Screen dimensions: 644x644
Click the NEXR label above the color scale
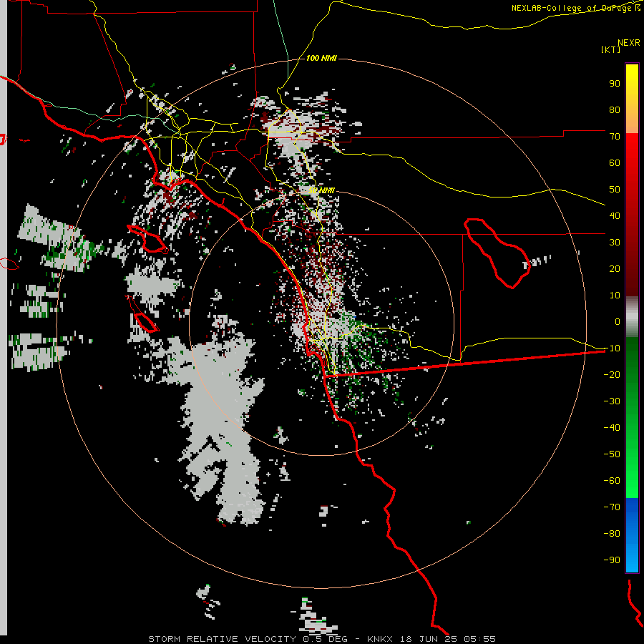[x=628, y=43]
